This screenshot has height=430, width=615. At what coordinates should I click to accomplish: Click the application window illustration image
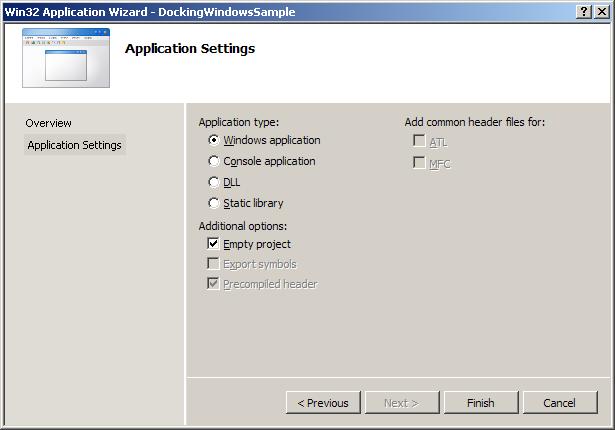point(66,58)
